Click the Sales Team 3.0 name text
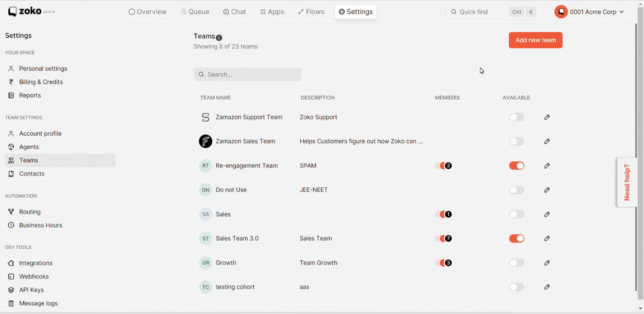The height and width of the screenshot is (314, 644). coord(237,239)
